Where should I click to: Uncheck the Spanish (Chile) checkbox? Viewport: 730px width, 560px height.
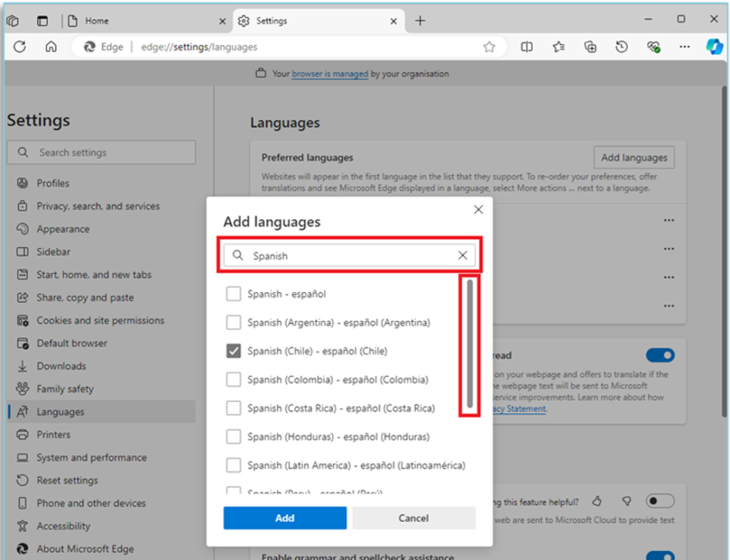pos(233,351)
